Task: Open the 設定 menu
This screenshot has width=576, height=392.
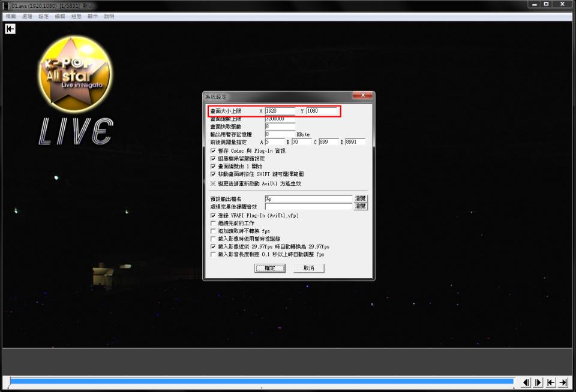Action: pos(43,16)
